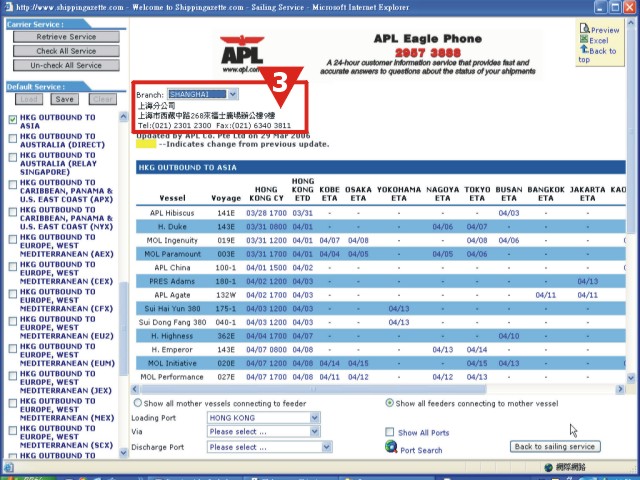Open the Port Search globe icon

click(x=391, y=447)
